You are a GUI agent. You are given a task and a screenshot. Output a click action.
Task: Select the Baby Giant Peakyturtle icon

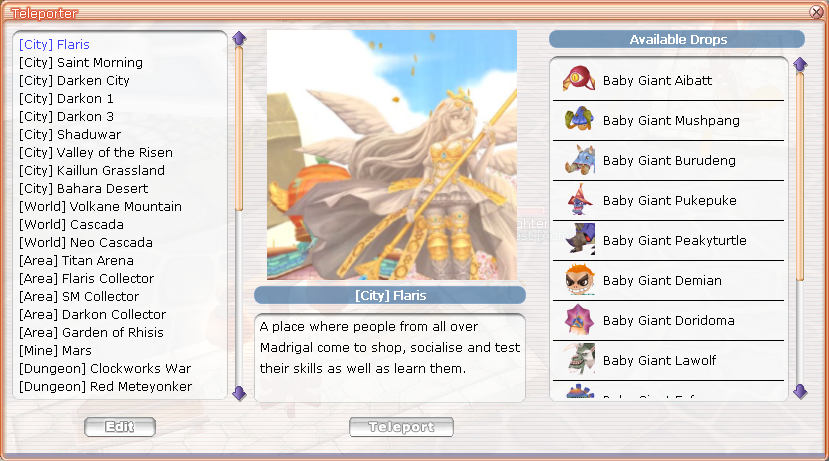pyautogui.click(x=580, y=239)
